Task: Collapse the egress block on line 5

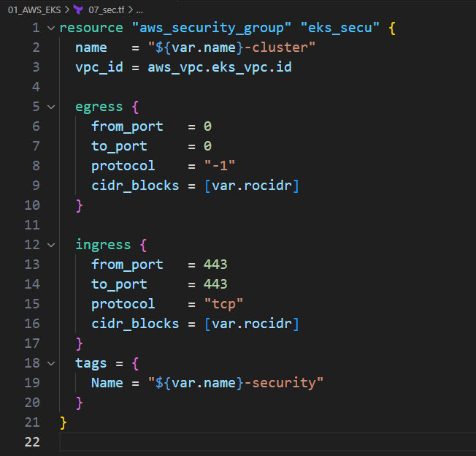Action: click(51, 107)
